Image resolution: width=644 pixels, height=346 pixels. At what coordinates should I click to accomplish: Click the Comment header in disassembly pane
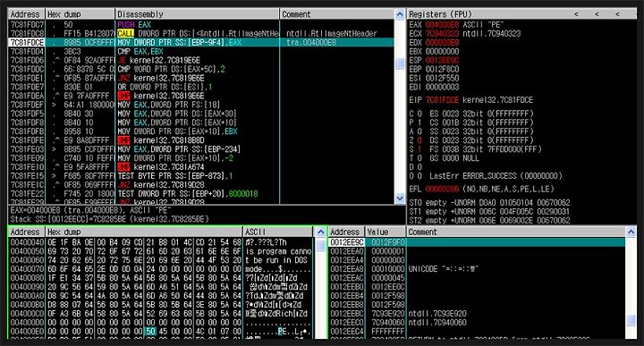click(x=337, y=14)
